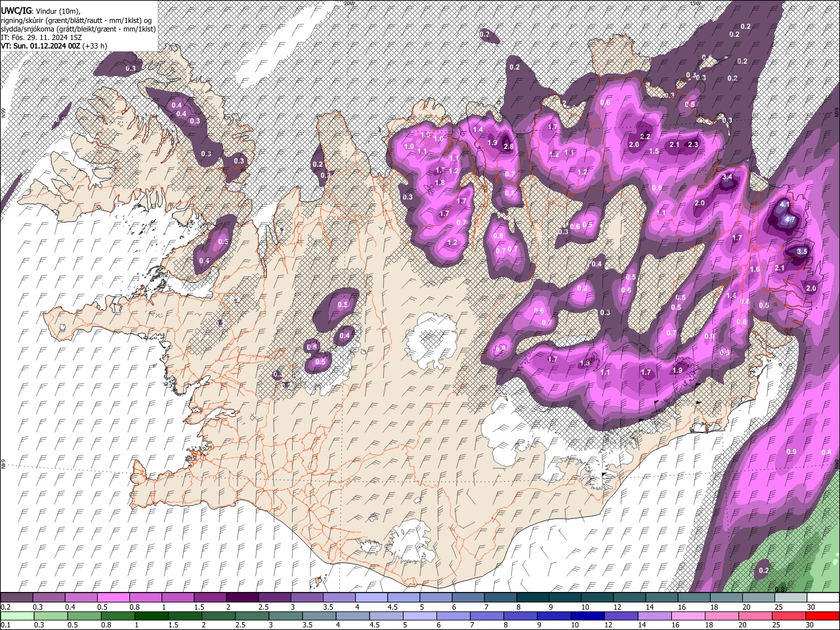Click the 4.7 precipitation peak label
This screenshot has height=630, width=840.
point(790,219)
